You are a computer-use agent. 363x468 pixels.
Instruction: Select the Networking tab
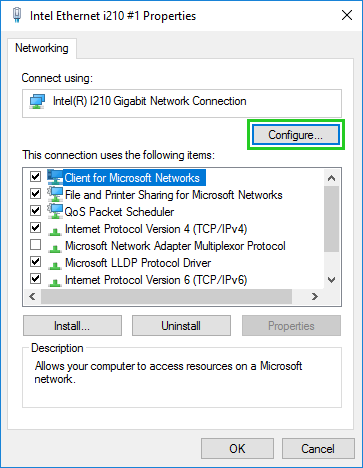tap(42, 48)
